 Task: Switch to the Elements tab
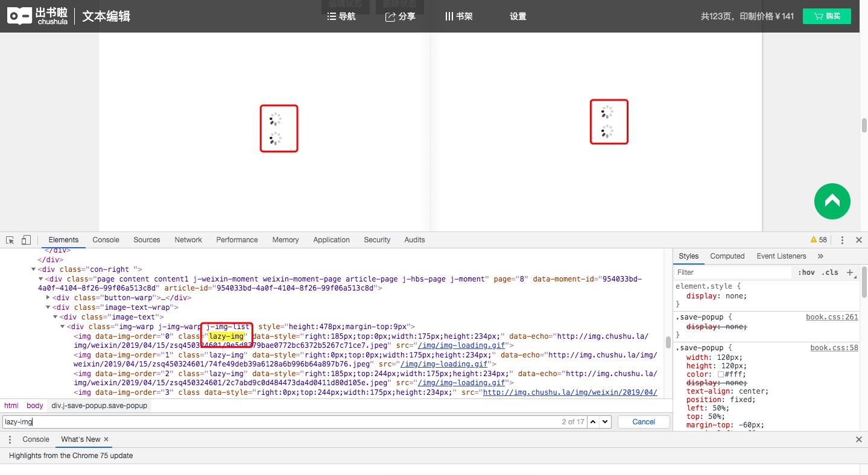point(63,240)
